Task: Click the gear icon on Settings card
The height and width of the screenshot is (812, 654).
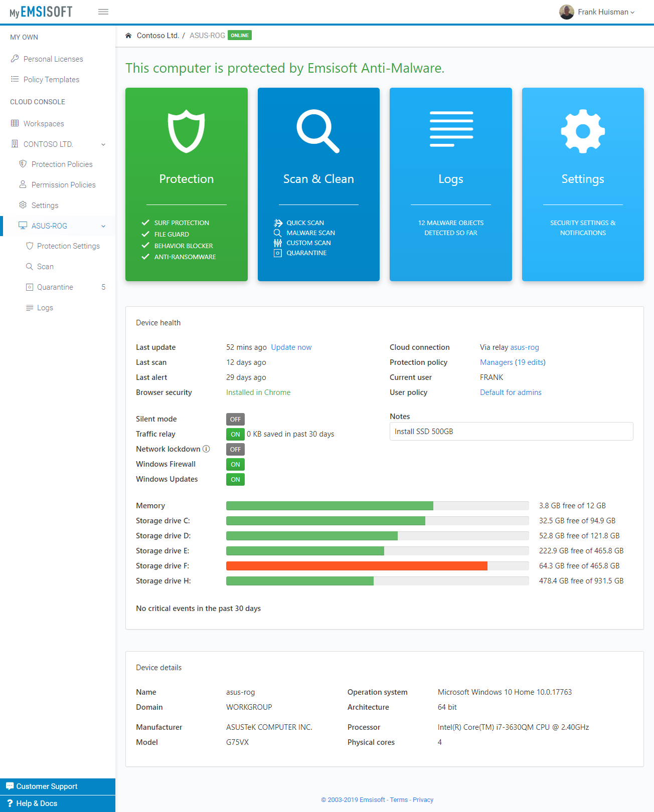Action: pos(583,131)
